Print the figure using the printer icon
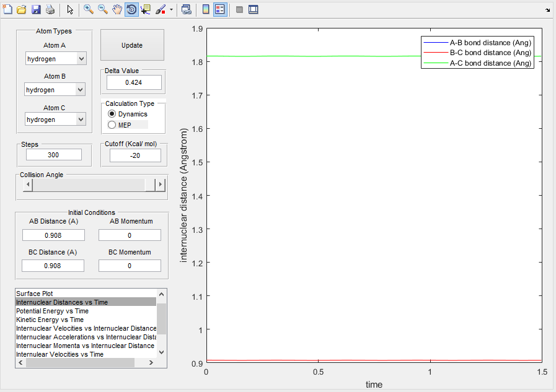This screenshot has height=392, width=556. (50, 9)
